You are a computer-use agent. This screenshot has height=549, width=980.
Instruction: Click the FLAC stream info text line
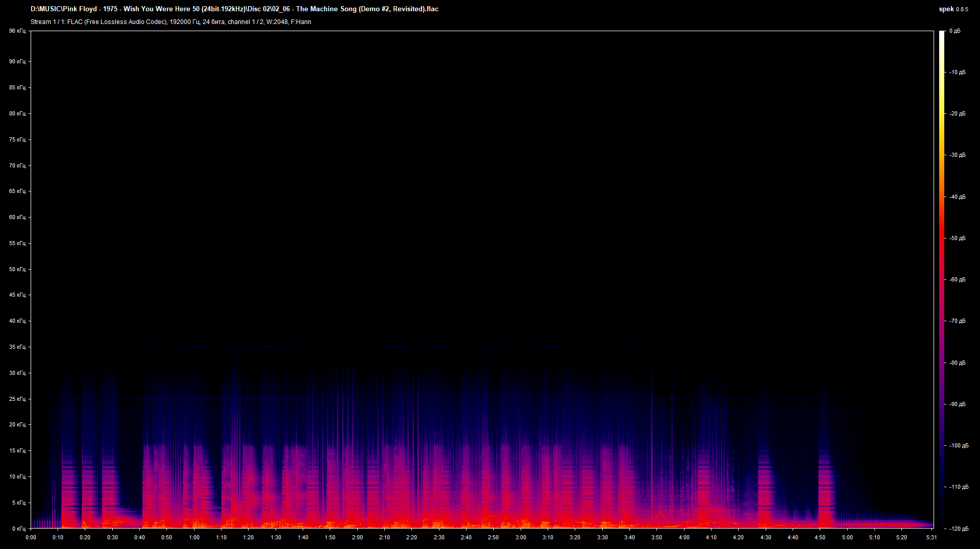click(171, 22)
